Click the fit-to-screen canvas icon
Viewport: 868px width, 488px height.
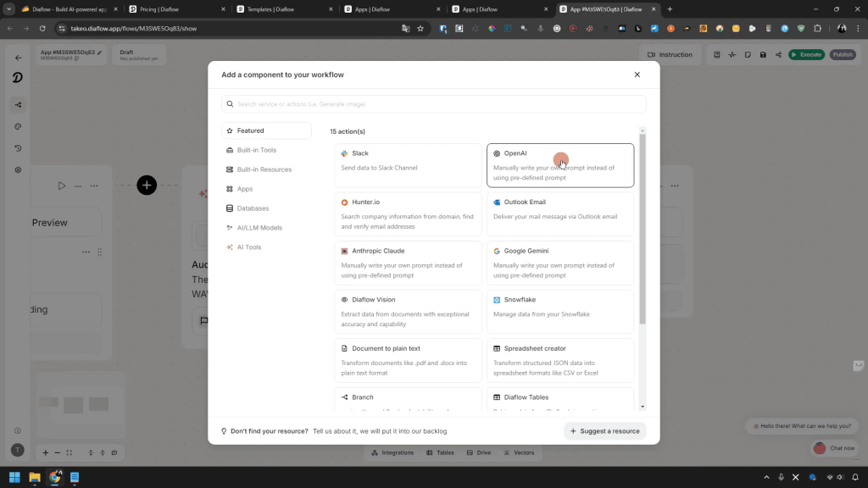[70, 452]
